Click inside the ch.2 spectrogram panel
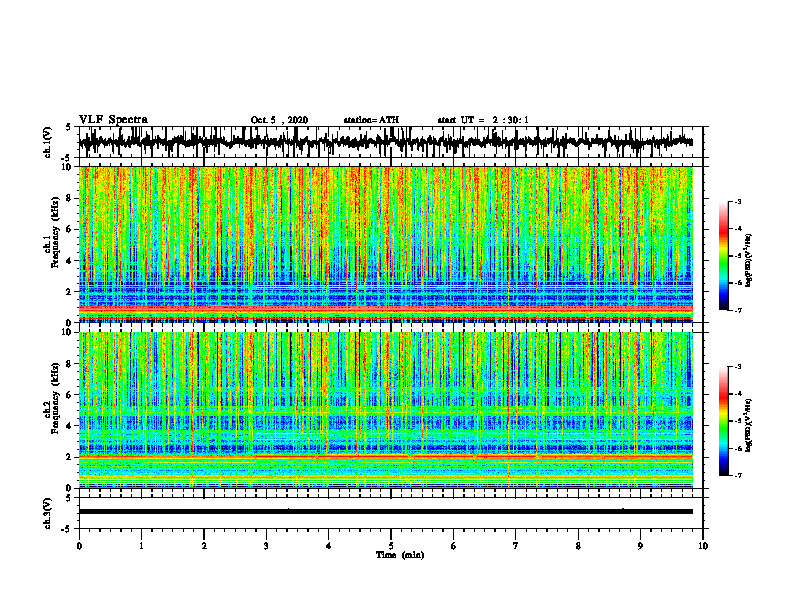This screenshot has width=792, height=612. (x=385, y=410)
